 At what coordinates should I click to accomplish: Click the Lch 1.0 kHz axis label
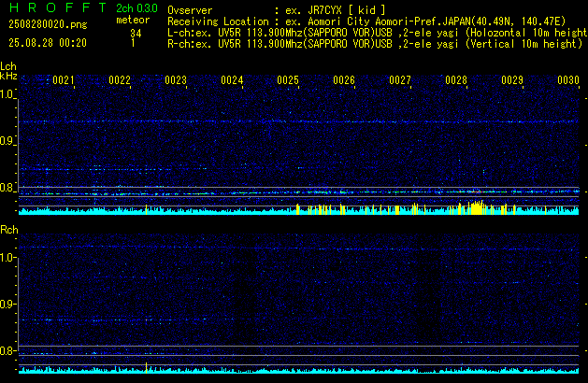click(x=7, y=94)
